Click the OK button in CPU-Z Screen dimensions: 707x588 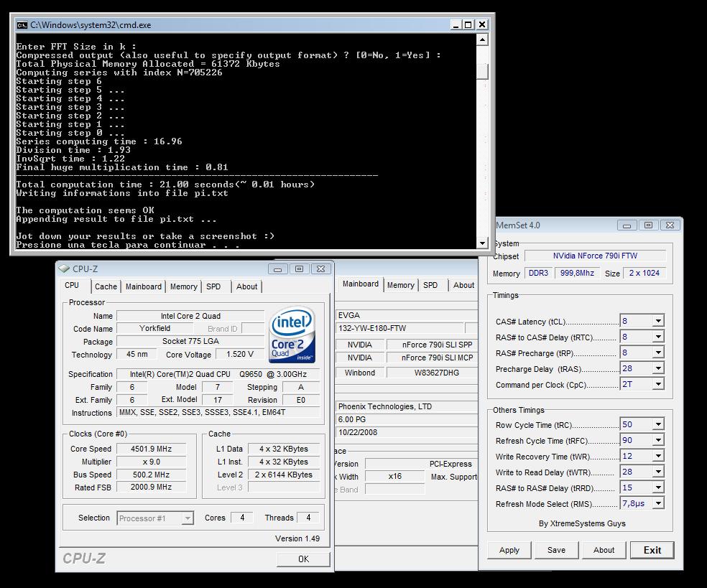[x=303, y=559]
